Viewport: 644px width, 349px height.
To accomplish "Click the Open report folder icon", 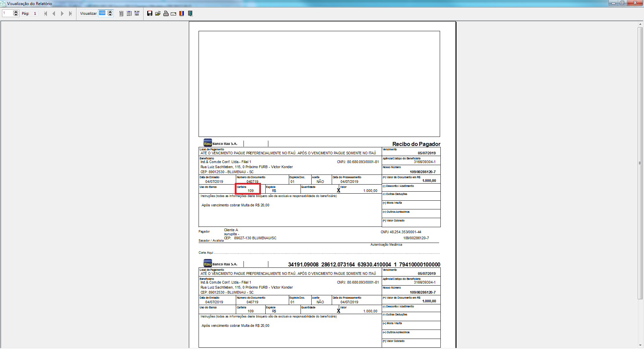I will [x=158, y=13].
